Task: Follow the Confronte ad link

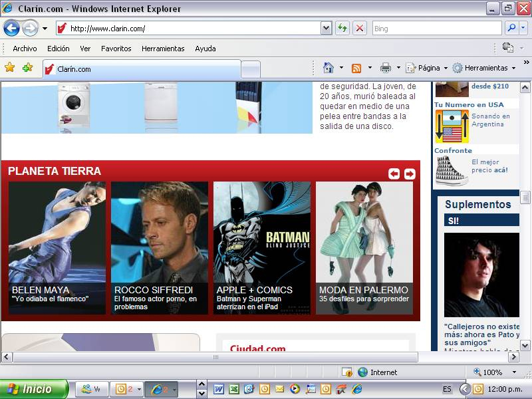Action: pos(453,151)
